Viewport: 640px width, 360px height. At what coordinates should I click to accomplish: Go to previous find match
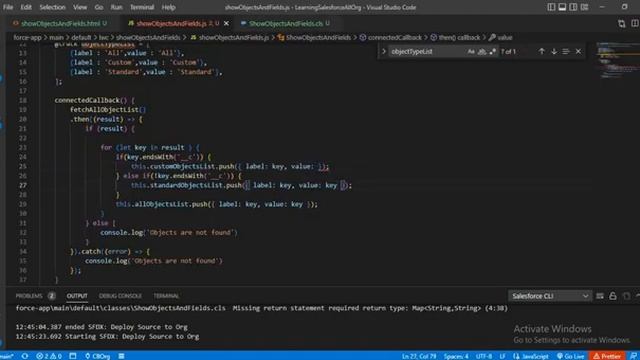(542, 51)
